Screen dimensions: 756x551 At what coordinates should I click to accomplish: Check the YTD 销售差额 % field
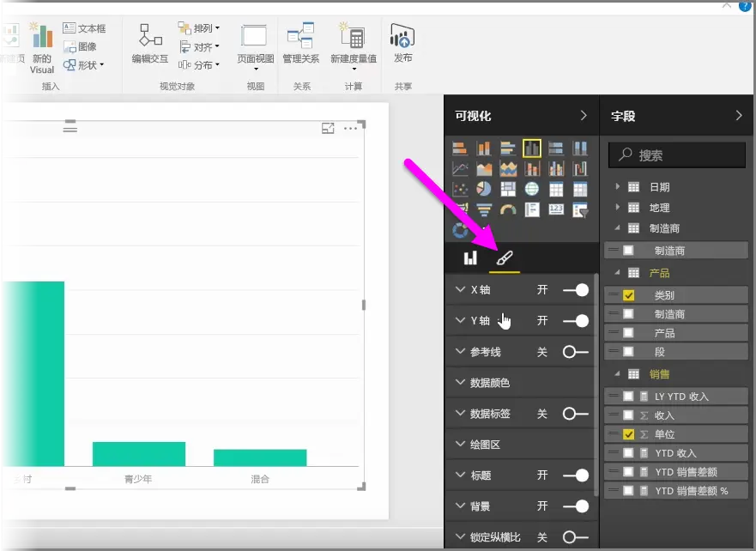coord(628,491)
